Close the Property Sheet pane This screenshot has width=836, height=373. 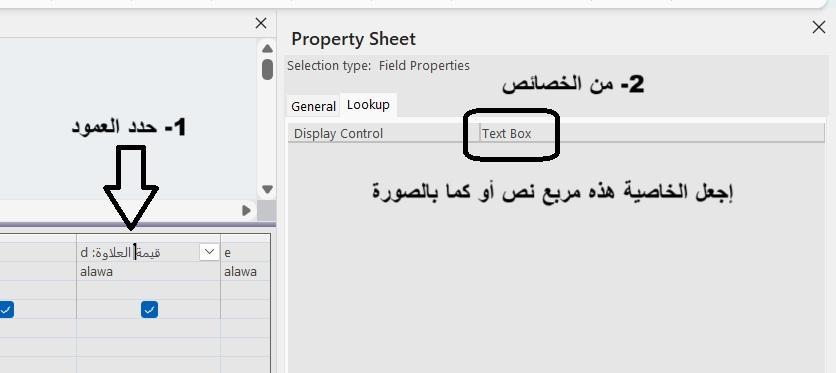click(818, 28)
